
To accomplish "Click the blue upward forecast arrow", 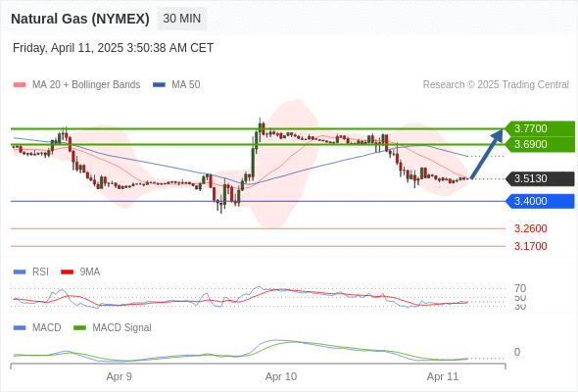I will pos(487,154).
